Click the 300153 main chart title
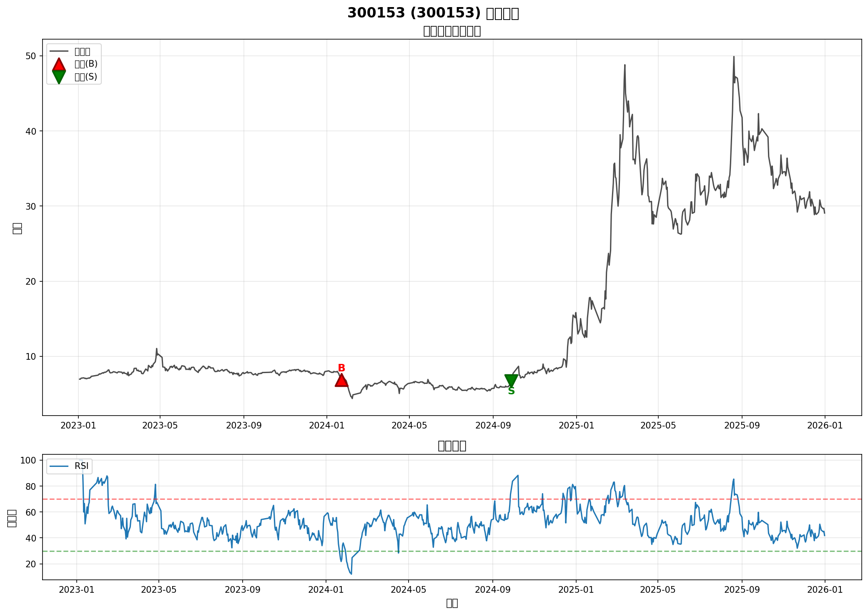Screen dimensions: 868x614 pyautogui.click(x=433, y=13)
